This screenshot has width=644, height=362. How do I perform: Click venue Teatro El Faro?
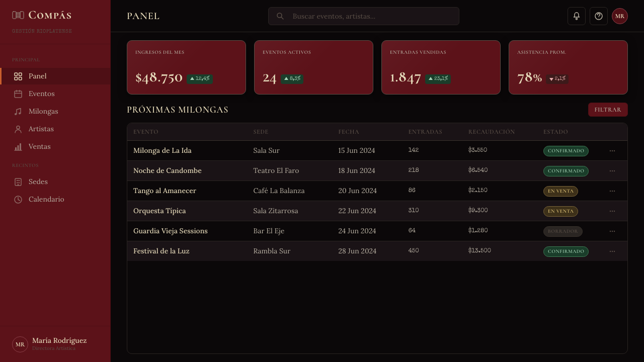point(276,171)
